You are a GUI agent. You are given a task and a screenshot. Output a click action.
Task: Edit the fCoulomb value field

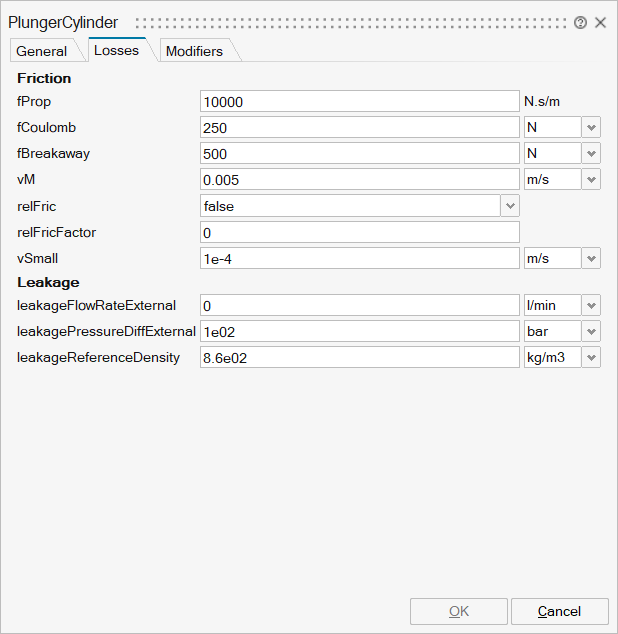[359, 128]
